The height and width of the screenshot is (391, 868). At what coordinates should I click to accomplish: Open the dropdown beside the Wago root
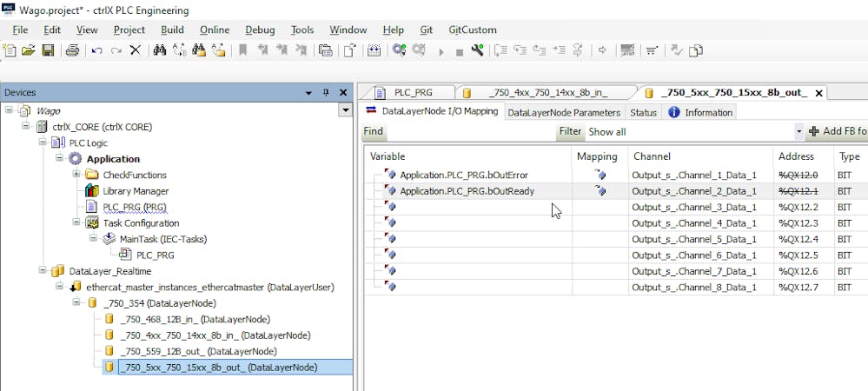pos(346,110)
